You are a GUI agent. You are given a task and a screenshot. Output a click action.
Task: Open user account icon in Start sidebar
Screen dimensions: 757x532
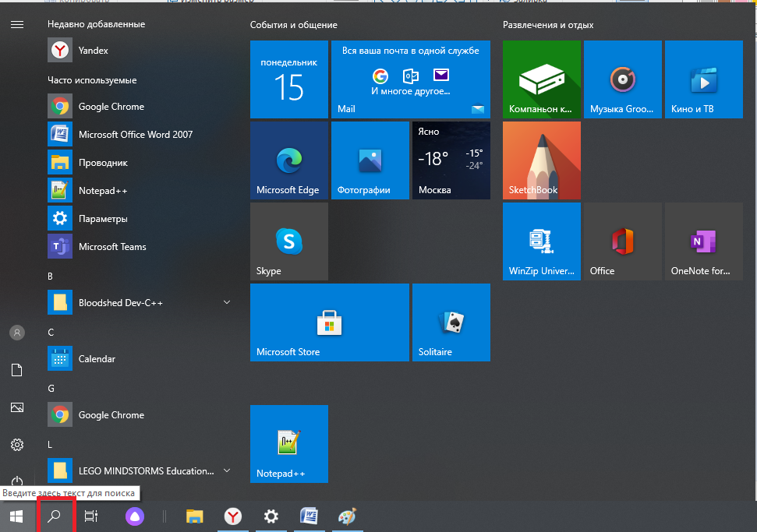pos(17,333)
